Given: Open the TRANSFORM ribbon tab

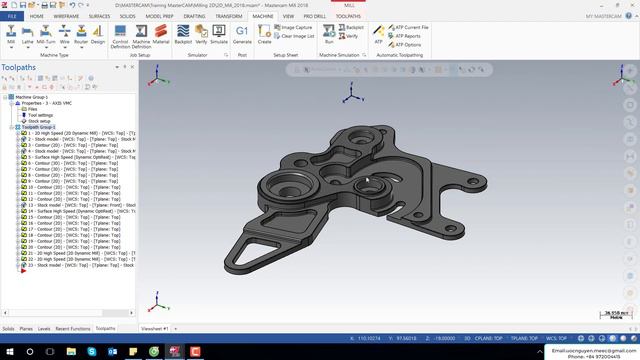Looking at the screenshot, I should click(229, 16).
